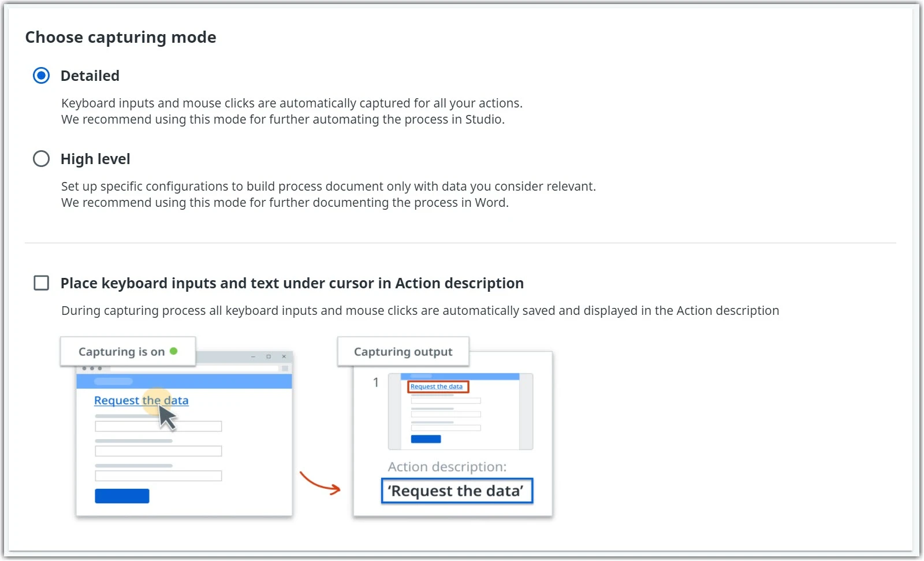Click the red highlighted Request the data box
This screenshot has height=561, width=924.
click(438, 387)
